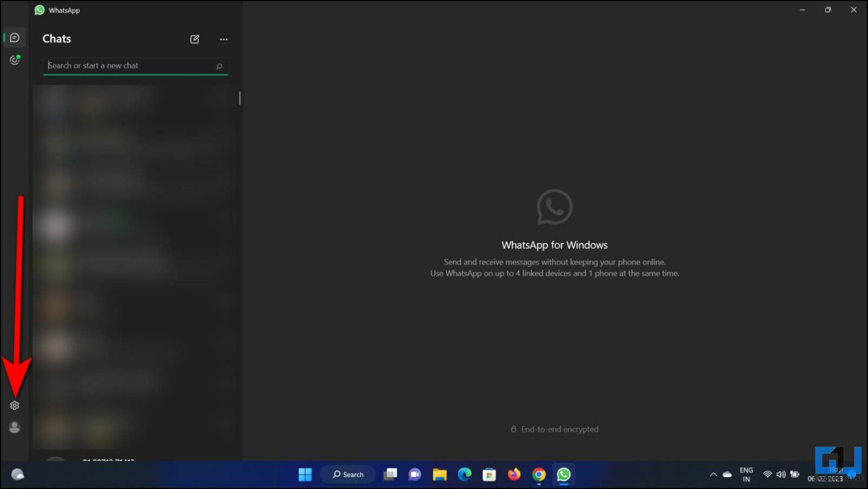Open the Windows Start menu
The width and height of the screenshot is (868, 489).
click(305, 474)
